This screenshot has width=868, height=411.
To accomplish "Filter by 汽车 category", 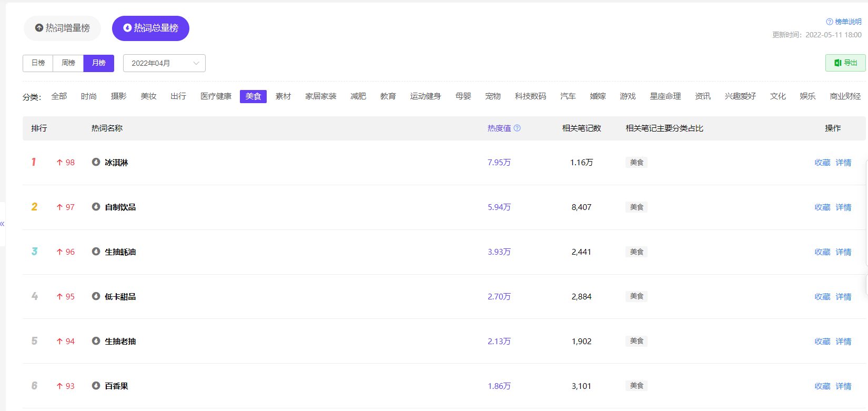I will 568,96.
